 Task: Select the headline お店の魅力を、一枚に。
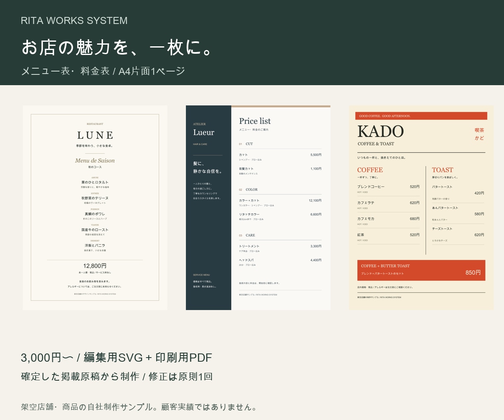tap(118, 47)
